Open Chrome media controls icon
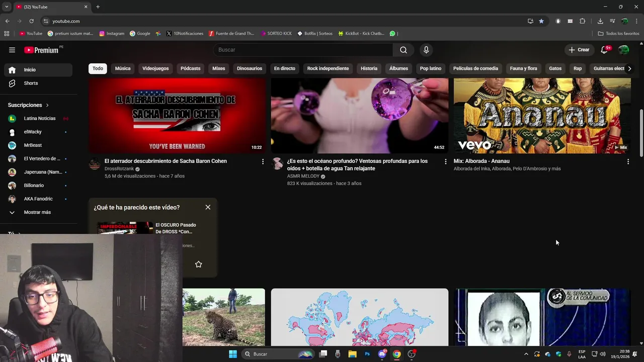This screenshot has width=644, height=362. point(612,21)
